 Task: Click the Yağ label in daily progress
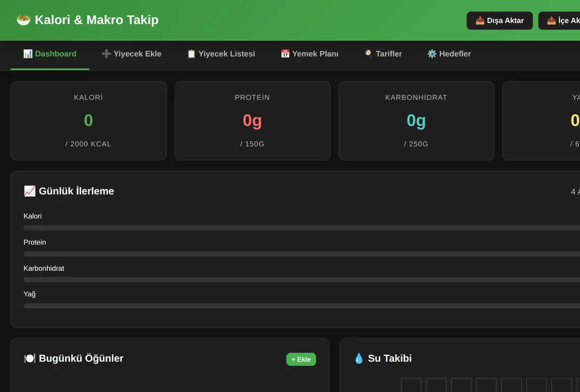click(29, 294)
